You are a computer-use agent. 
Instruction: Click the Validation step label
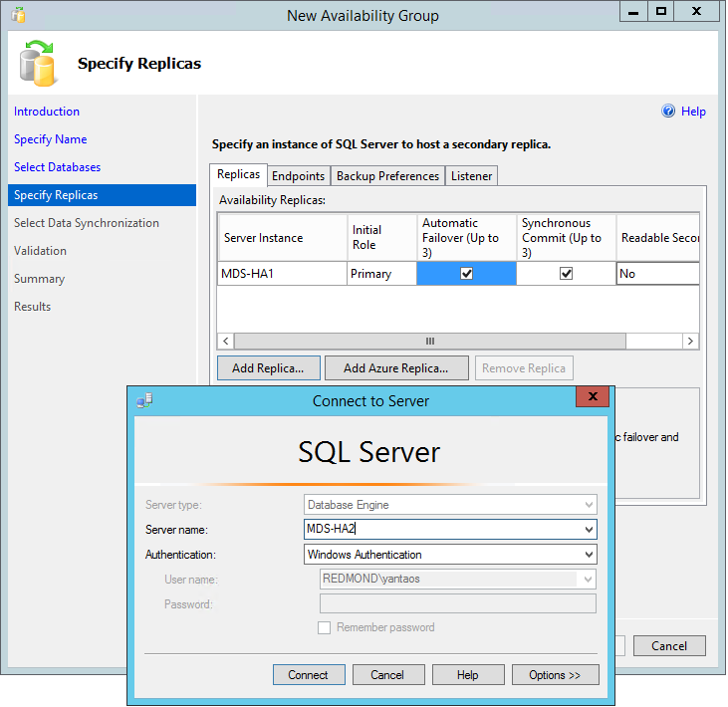click(41, 251)
